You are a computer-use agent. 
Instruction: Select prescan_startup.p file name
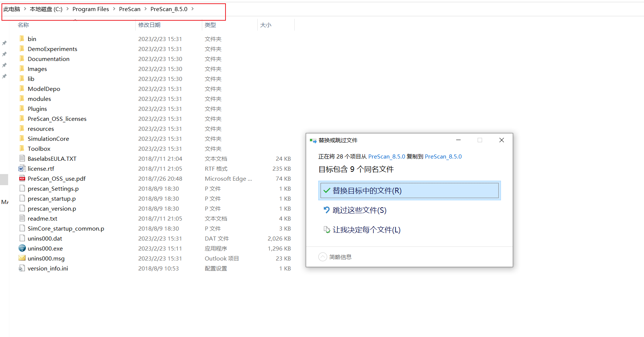(52, 198)
